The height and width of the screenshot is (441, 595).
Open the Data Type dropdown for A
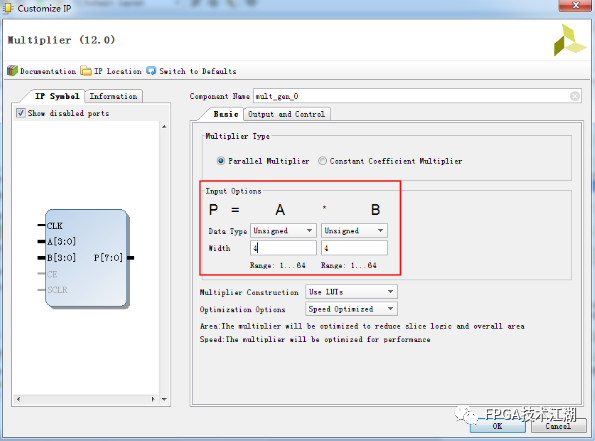[283, 231]
